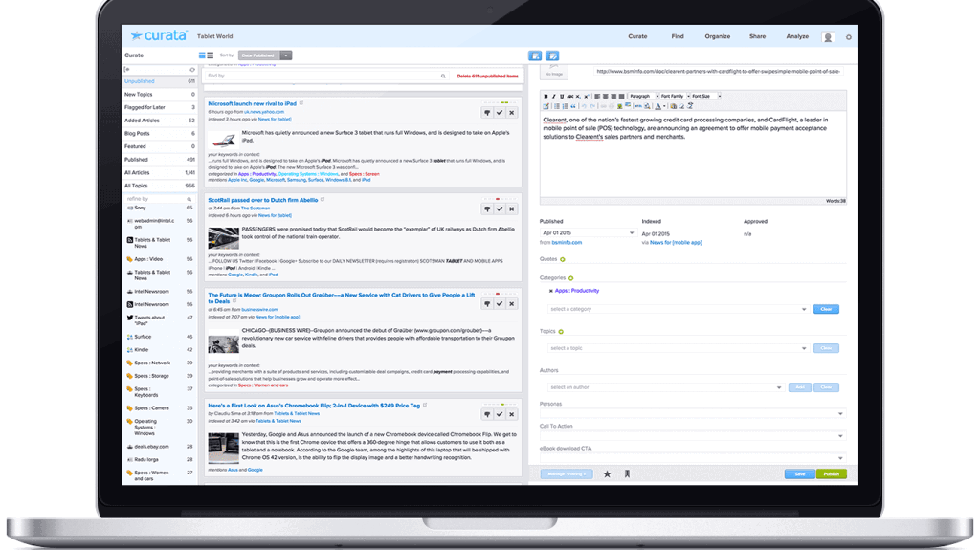Open the Font Size dropdown
The image size is (980, 550).
705,97
